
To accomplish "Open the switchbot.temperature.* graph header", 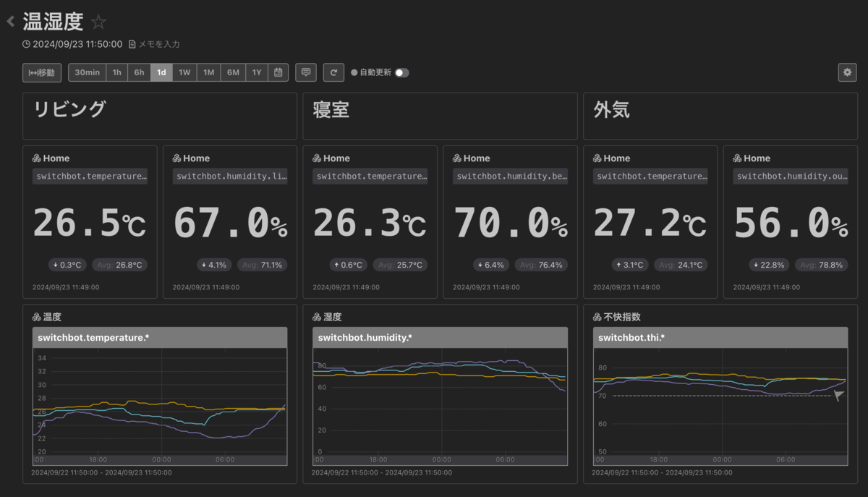I will tap(160, 337).
